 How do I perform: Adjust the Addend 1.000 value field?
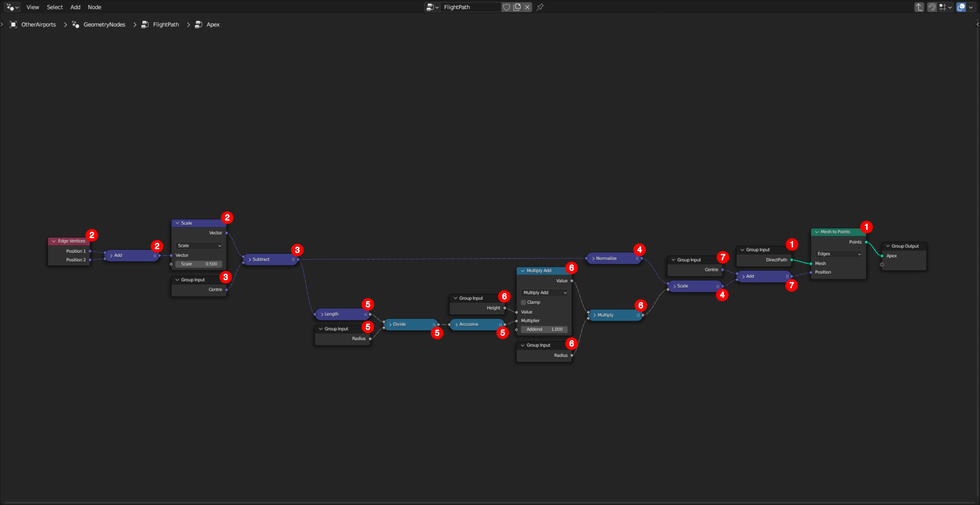click(x=544, y=329)
